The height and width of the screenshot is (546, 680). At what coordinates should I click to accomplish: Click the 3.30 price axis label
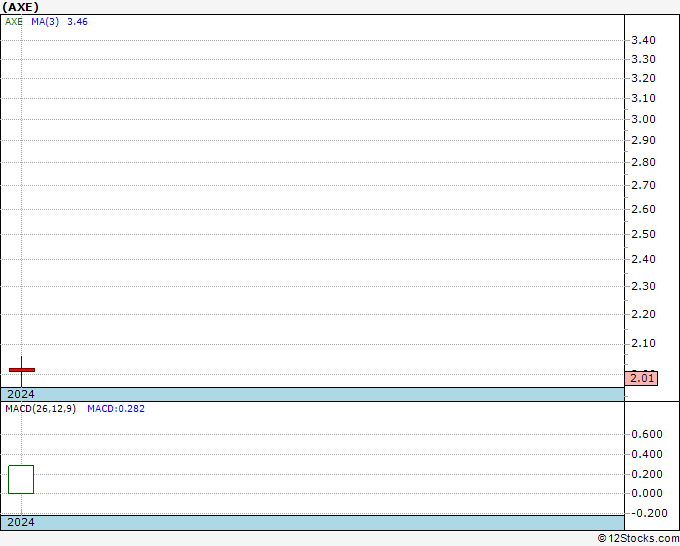tap(643, 59)
